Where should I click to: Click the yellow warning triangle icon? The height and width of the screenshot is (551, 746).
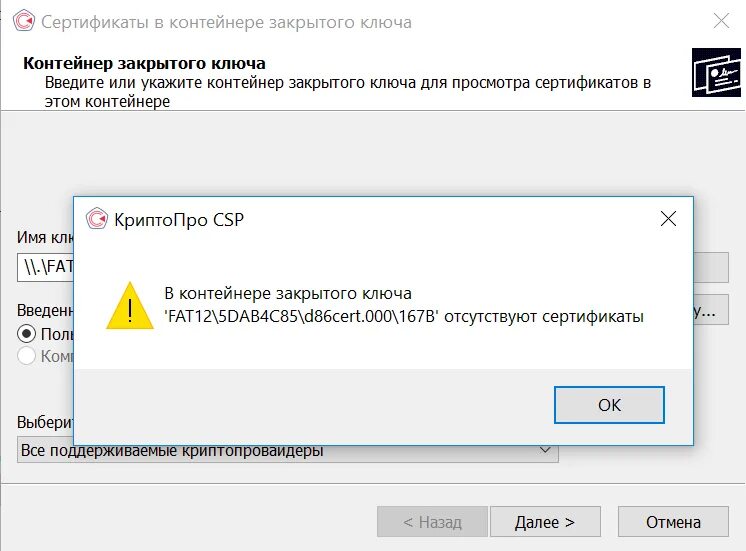(130, 305)
